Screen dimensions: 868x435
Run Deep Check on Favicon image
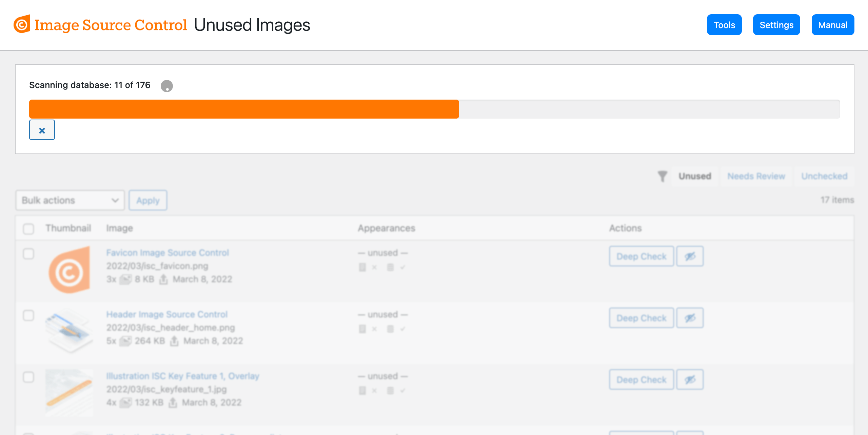[642, 256]
